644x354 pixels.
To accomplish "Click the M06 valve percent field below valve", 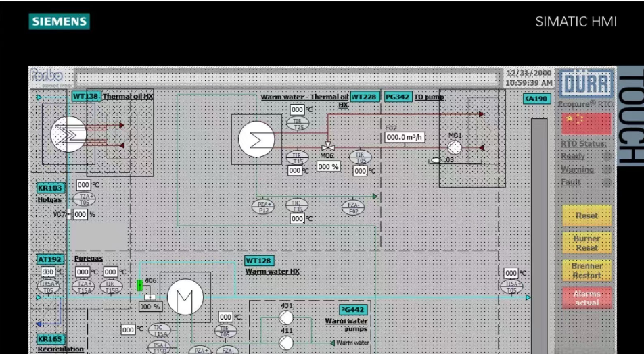I will point(328,166).
